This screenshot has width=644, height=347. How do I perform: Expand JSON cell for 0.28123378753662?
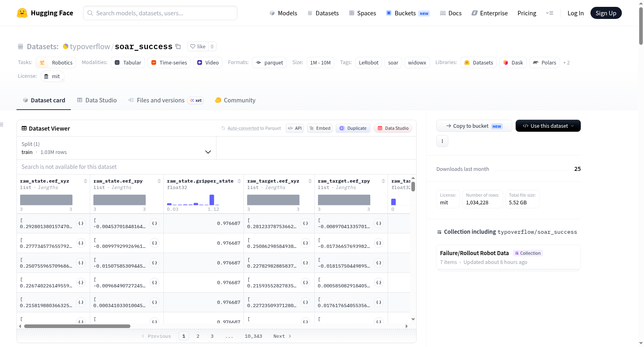point(305,223)
